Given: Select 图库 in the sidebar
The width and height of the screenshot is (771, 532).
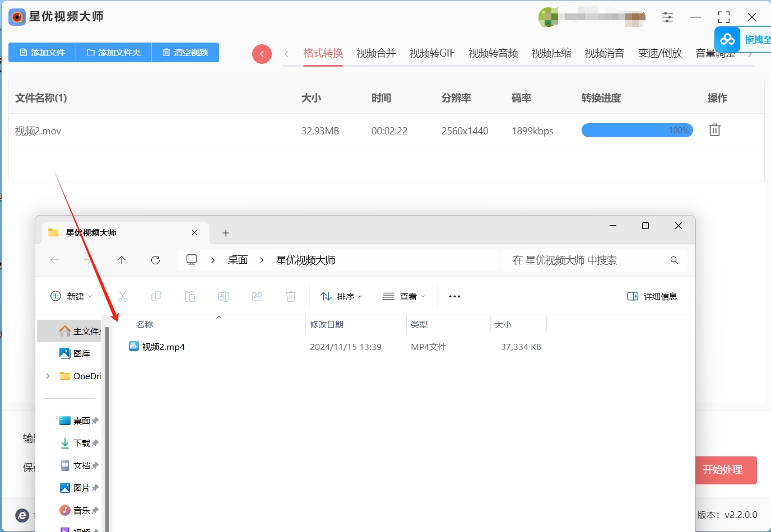Looking at the screenshot, I should click(75, 353).
